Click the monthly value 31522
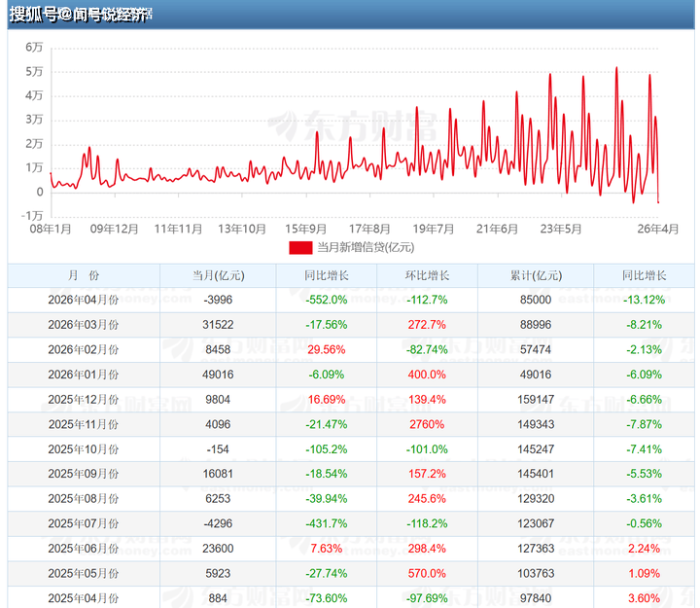 (x=219, y=325)
